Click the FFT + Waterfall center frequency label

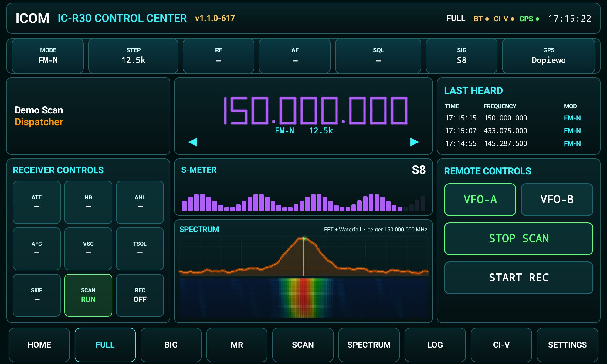(375, 230)
